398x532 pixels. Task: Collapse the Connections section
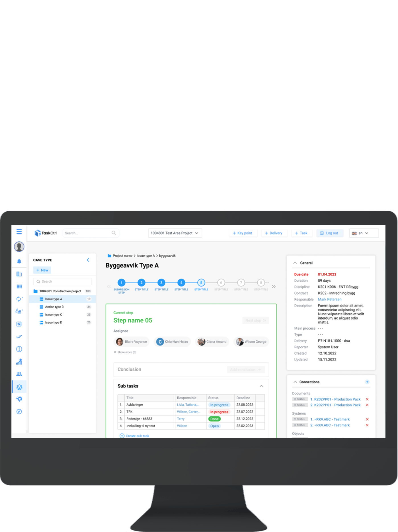click(x=295, y=382)
